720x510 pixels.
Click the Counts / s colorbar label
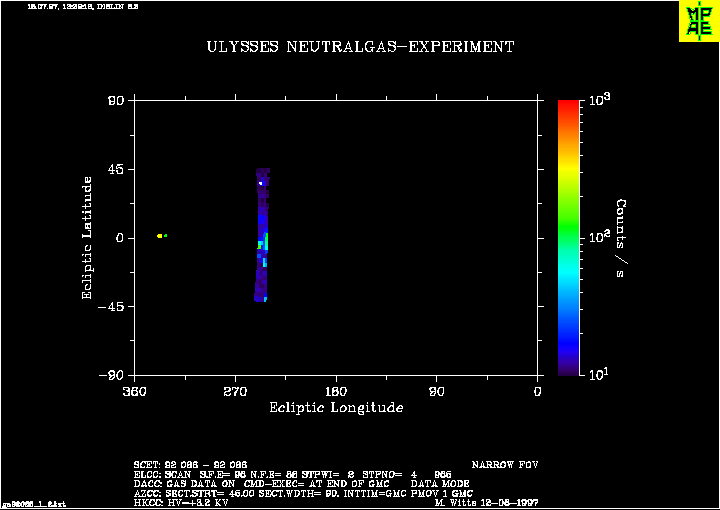[x=621, y=238]
